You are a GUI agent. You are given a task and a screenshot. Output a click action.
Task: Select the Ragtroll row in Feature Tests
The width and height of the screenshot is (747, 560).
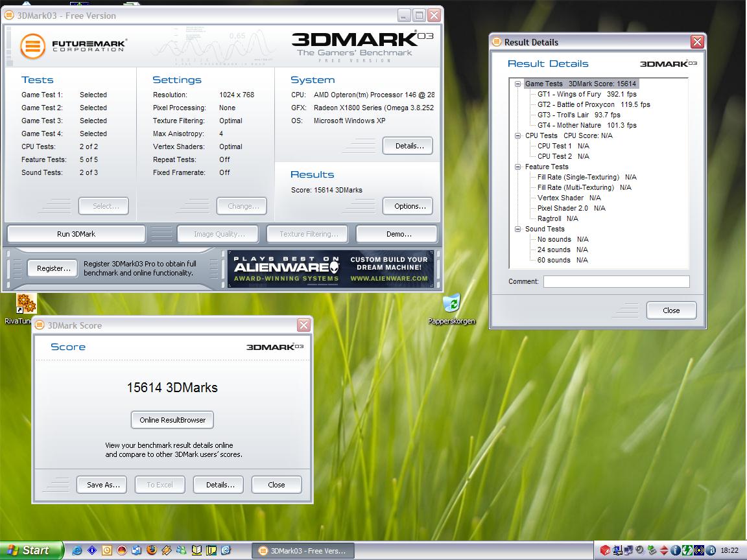[x=558, y=218]
